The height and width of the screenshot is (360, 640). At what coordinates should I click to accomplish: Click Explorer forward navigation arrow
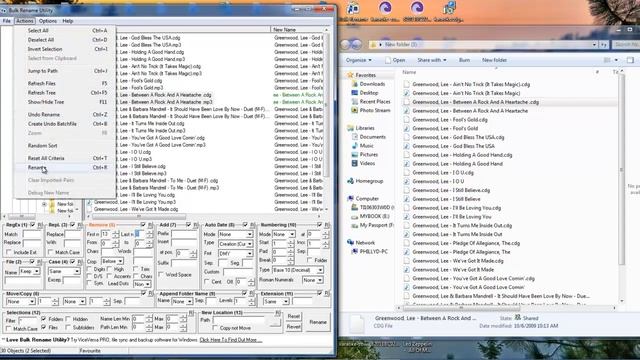pos(356,44)
